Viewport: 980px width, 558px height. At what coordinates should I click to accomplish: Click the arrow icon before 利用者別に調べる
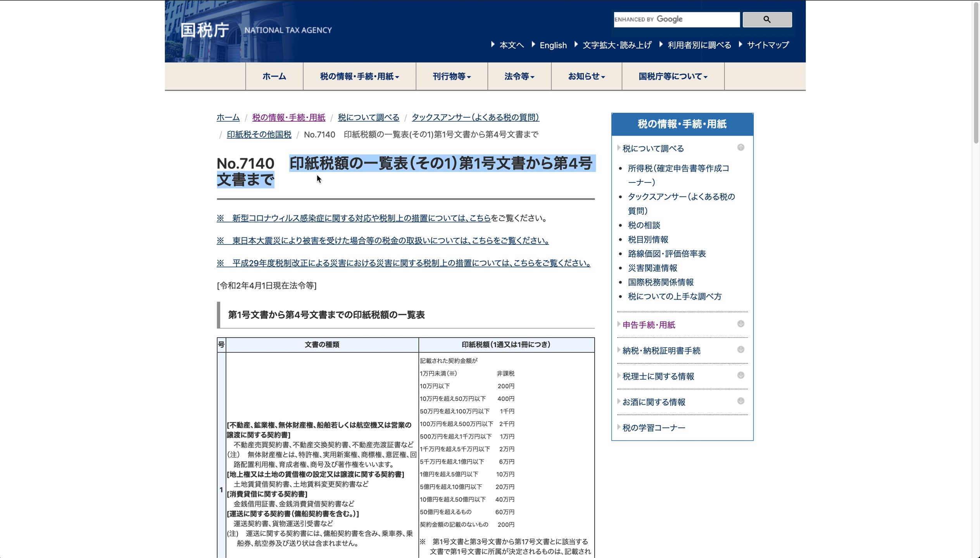pyautogui.click(x=662, y=45)
